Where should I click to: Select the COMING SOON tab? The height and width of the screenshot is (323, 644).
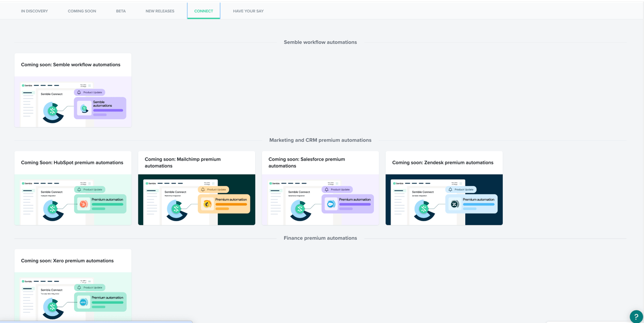pyautogui.click(x=82, y=11)
